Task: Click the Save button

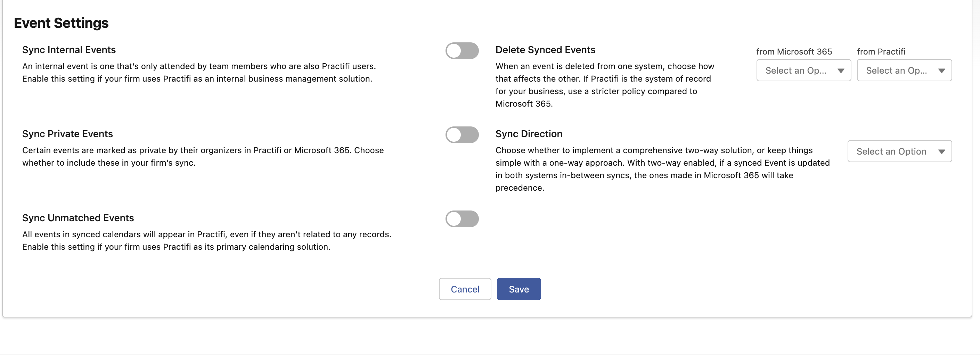Action: point(518,289)
